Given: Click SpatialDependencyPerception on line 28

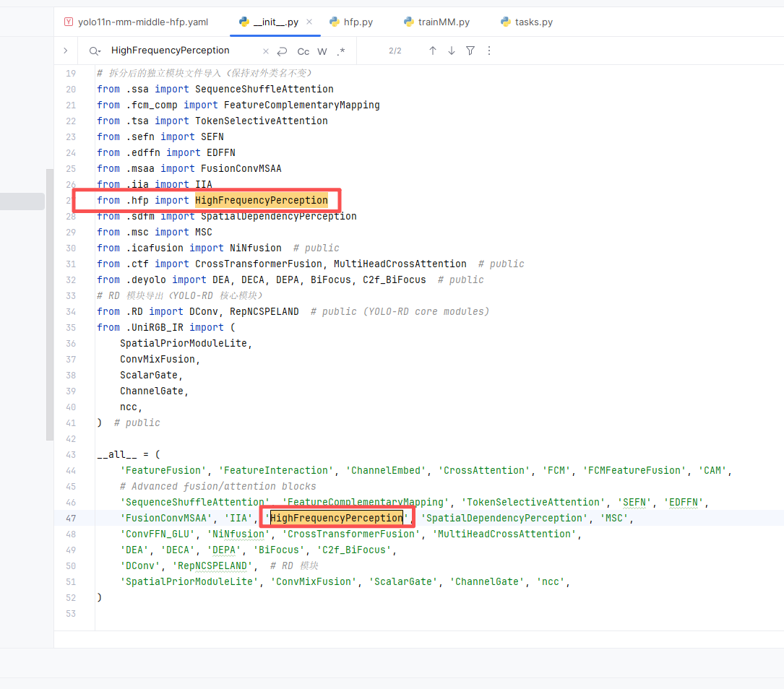Looking at the screenshot, I should coord(278,217).
